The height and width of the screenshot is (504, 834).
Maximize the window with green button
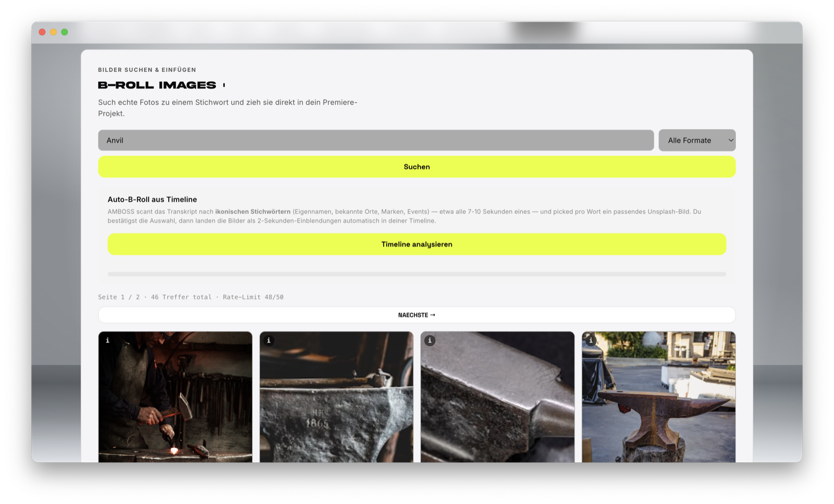pos(65,32)
